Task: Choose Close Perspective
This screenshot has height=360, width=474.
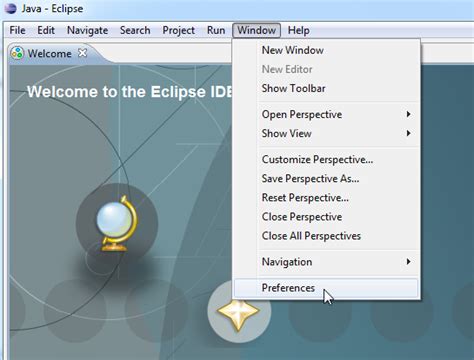Action: (x=326, y=217)
